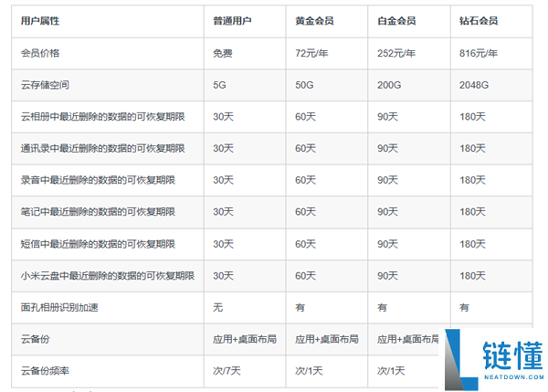Click the 通讯录中最近删除的数据的可恢复期限 label

(x=102, y=149)
